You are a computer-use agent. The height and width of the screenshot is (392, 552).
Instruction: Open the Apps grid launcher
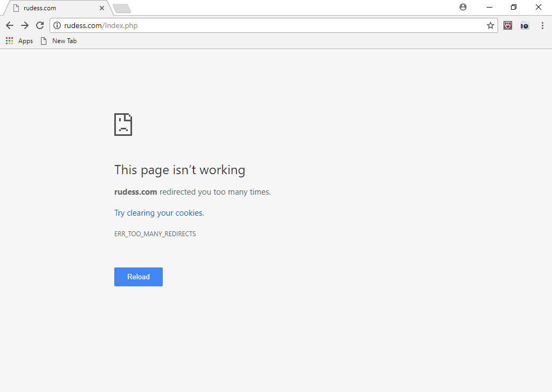(x=9, y=40)
